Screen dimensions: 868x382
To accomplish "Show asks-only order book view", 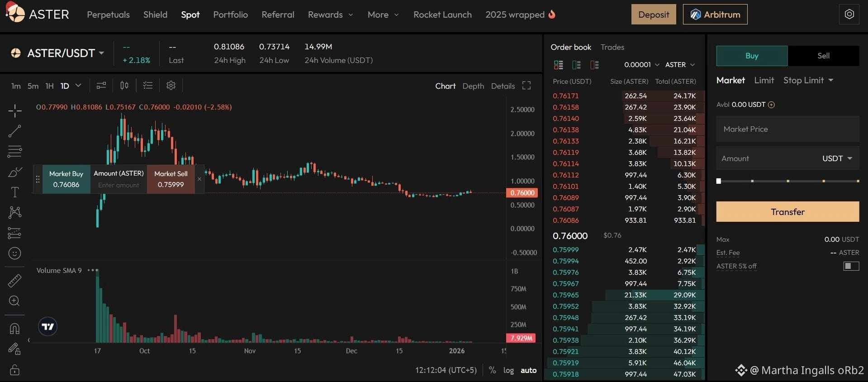I will pyautogui.click(x=595, y=65).
